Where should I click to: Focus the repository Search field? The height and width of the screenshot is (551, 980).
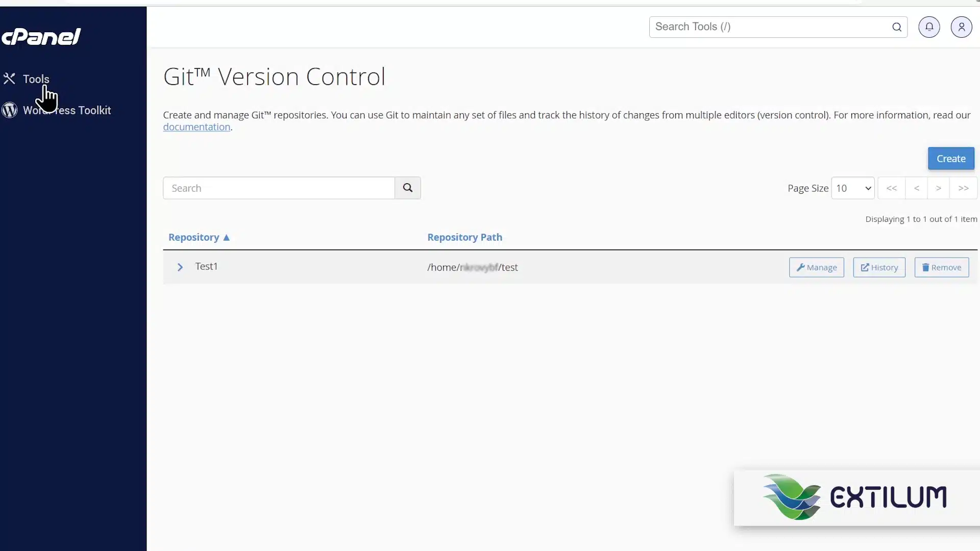click(279, 188)
